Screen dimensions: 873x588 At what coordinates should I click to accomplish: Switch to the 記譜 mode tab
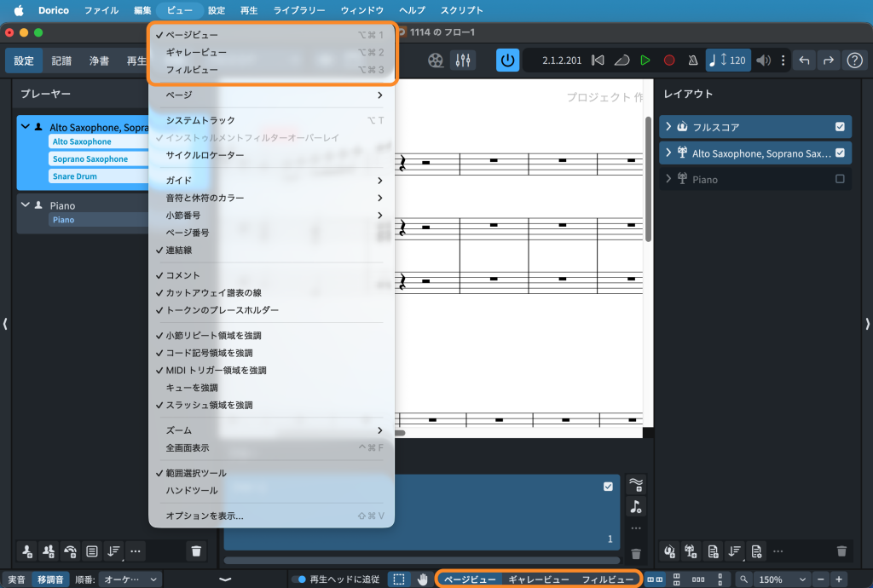coord(61,61)
